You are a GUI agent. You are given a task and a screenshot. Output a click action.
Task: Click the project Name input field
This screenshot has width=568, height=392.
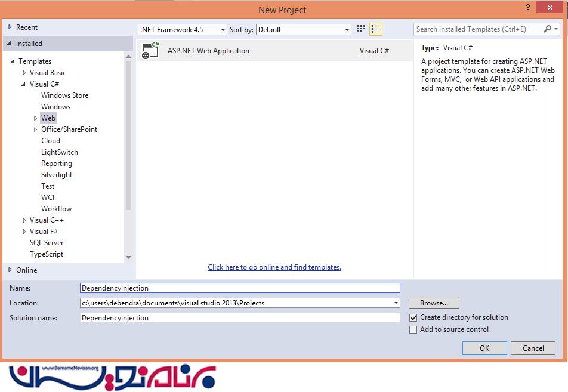[240, 288]
